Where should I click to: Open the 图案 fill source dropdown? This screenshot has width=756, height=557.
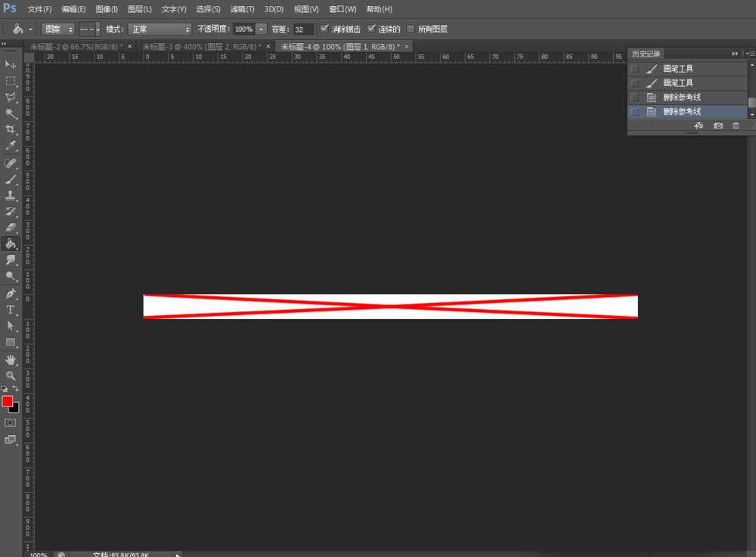point(57,29)
